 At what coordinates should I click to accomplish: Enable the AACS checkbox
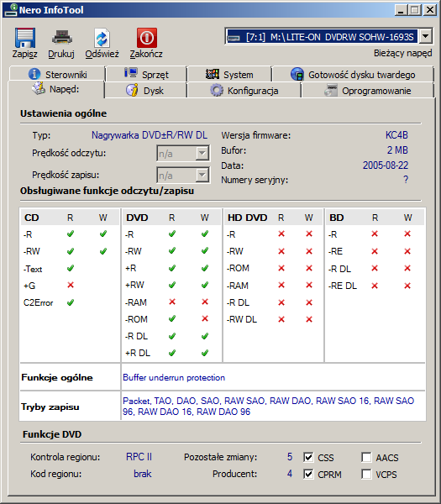(x=366, y=457)
